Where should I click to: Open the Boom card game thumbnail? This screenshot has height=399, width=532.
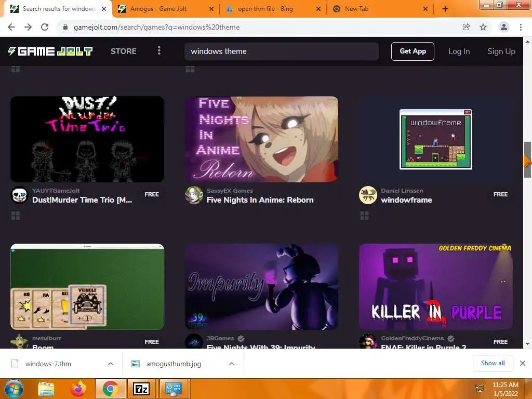click(87, 287)
